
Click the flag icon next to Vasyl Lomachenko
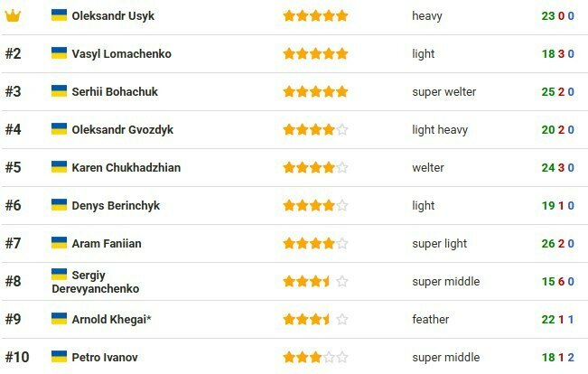click(x=60, y=53)
